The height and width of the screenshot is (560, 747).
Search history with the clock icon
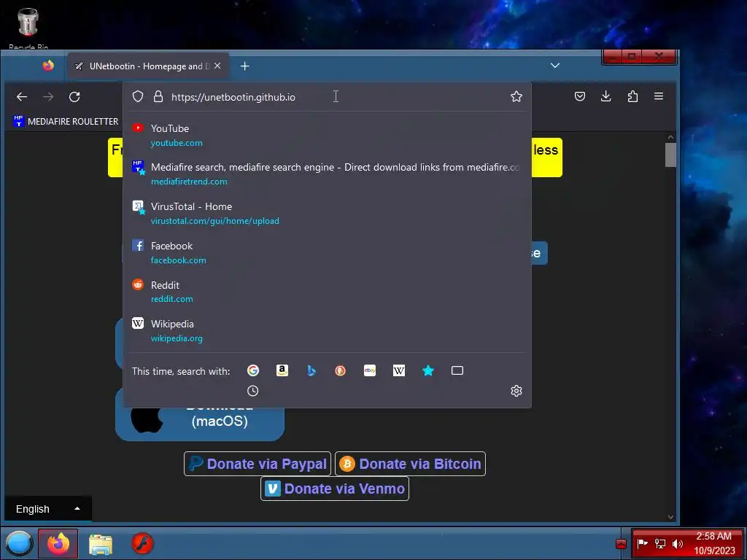click(253, 391)
